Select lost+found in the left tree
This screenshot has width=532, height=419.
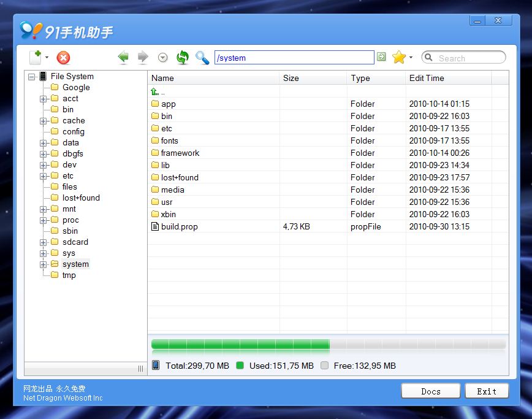[x=75, y=198]
